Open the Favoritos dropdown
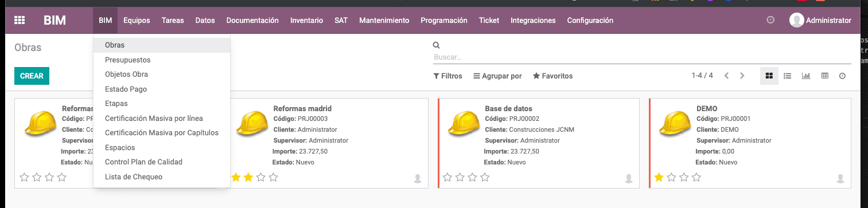The width and height of the screenshot is (868, 208). coord(552,76)
